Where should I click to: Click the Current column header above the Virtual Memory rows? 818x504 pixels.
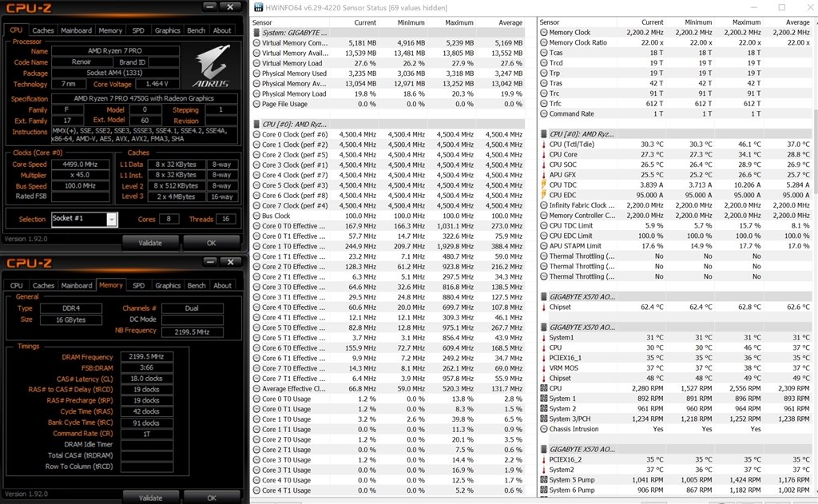click(x=364, y=22)
